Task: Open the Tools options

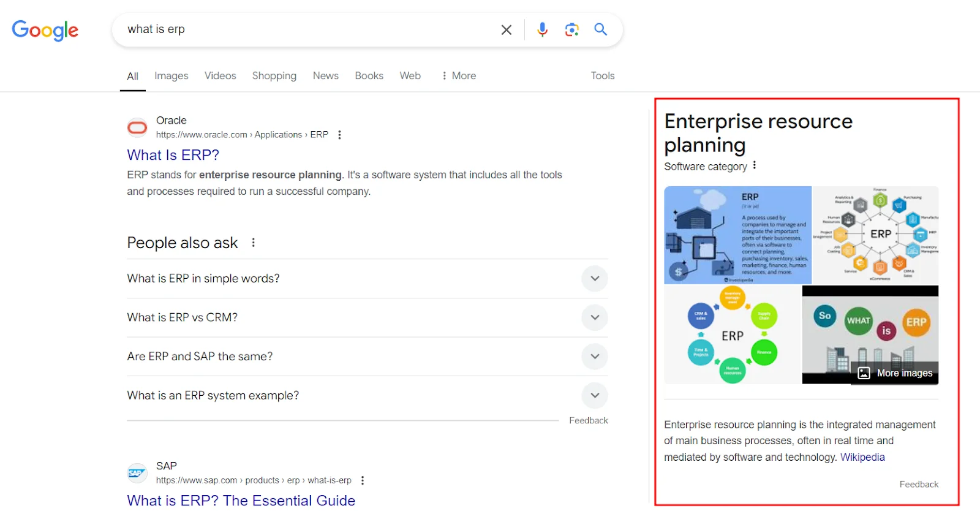Action: click(x=603, y=76)
